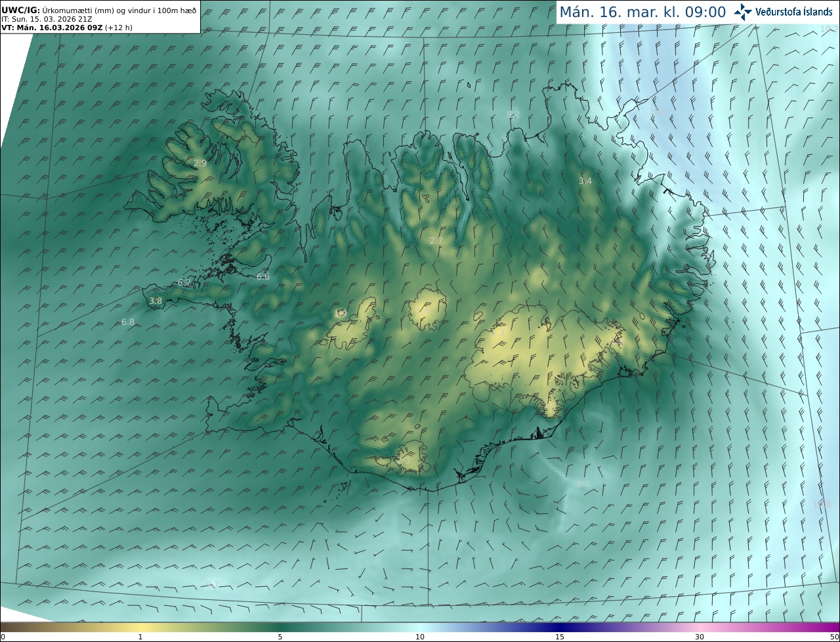Image resolution: width=840 pixels, height=642 pixels.
Task: Click the 1.3 value label on the large glacier
Action: 499,333
